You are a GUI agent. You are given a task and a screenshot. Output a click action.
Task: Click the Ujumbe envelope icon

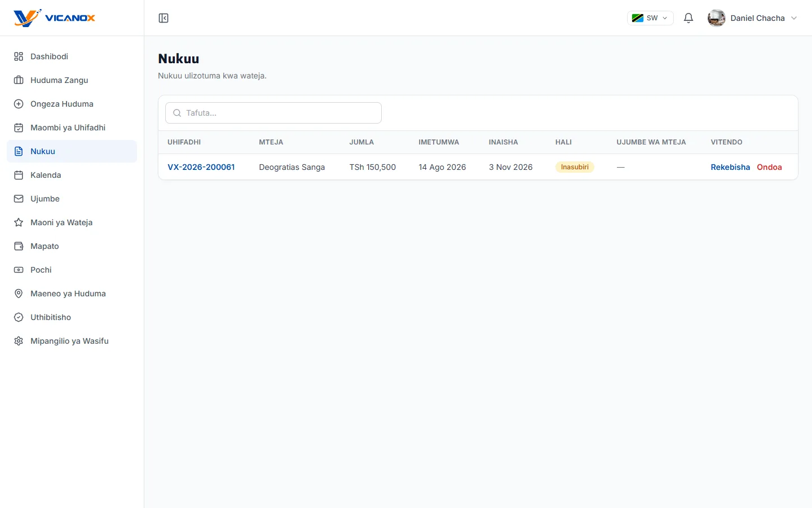pos(19,199)
